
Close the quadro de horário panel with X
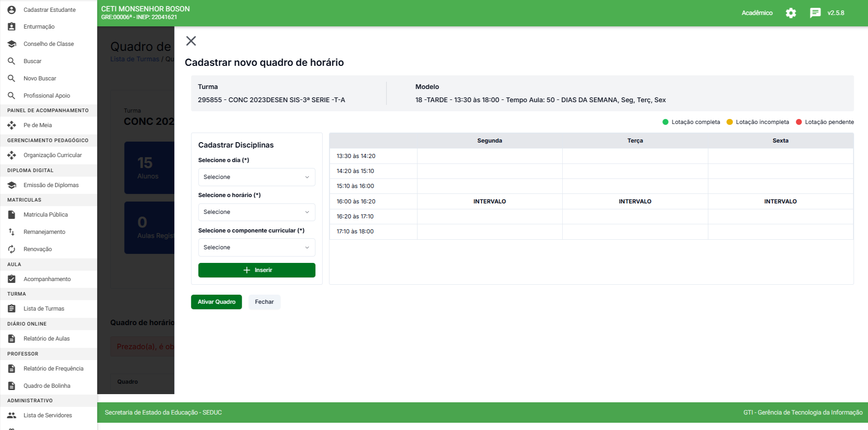tap(191, 41)
